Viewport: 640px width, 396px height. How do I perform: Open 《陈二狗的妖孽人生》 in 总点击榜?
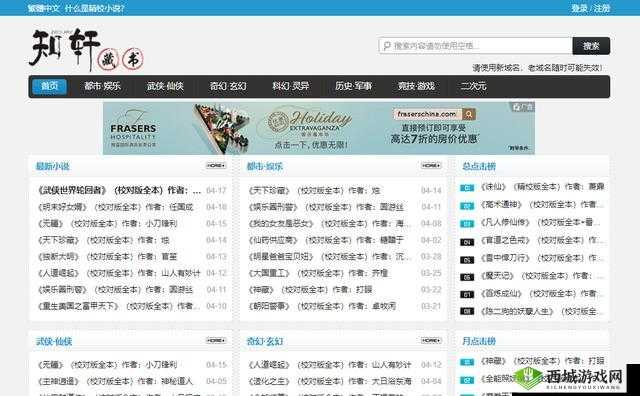(x=541, y=311)
